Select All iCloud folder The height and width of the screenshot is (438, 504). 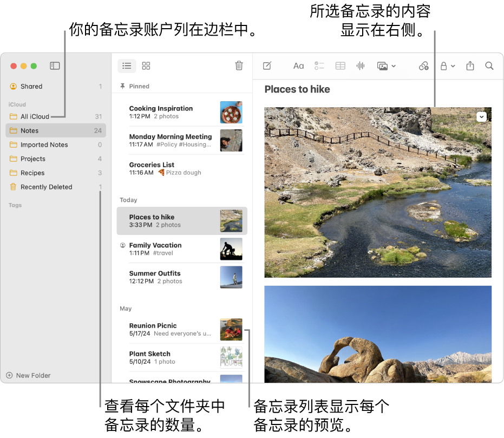[x=56, y=116]
